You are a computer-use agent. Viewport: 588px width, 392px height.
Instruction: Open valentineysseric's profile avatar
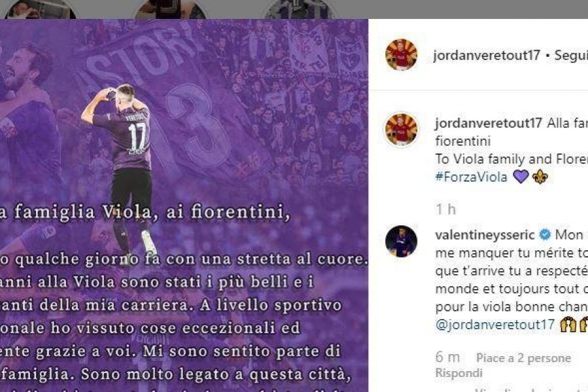pos(401,241)
